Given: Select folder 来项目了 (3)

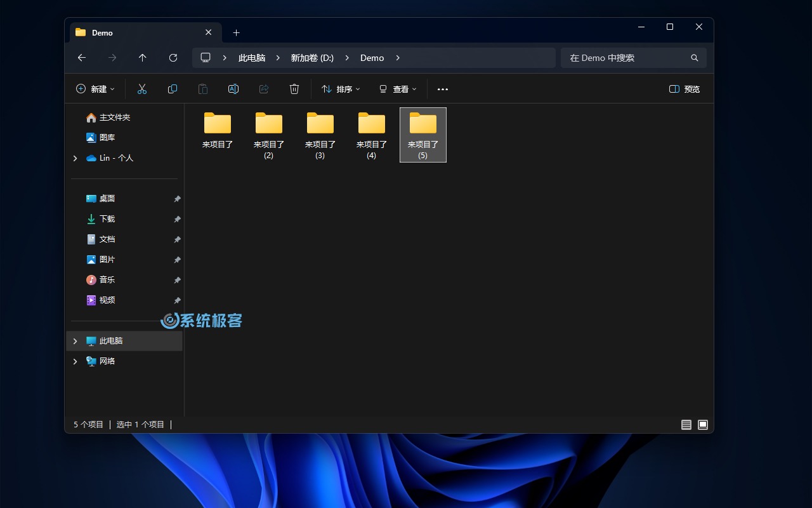Looking at the screenshot, I should click(x=320, y=135).
